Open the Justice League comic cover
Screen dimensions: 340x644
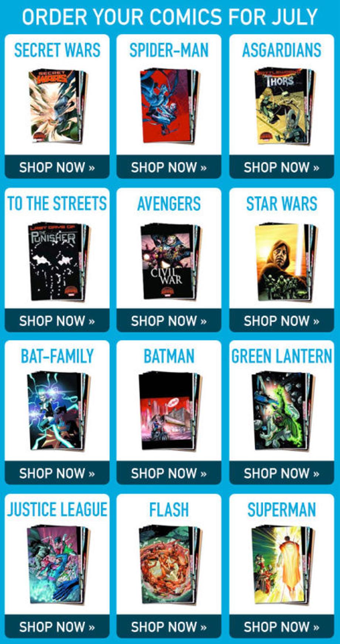pyautogui.click(x=58, y=564)
